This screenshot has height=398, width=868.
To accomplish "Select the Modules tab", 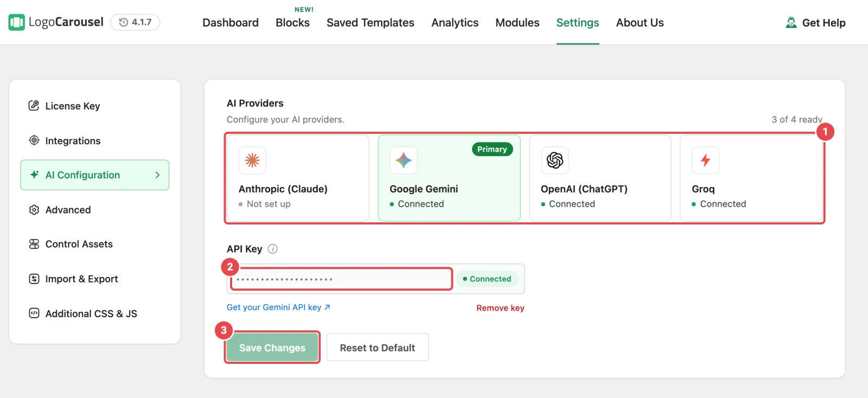I will (x=517, y=23).
